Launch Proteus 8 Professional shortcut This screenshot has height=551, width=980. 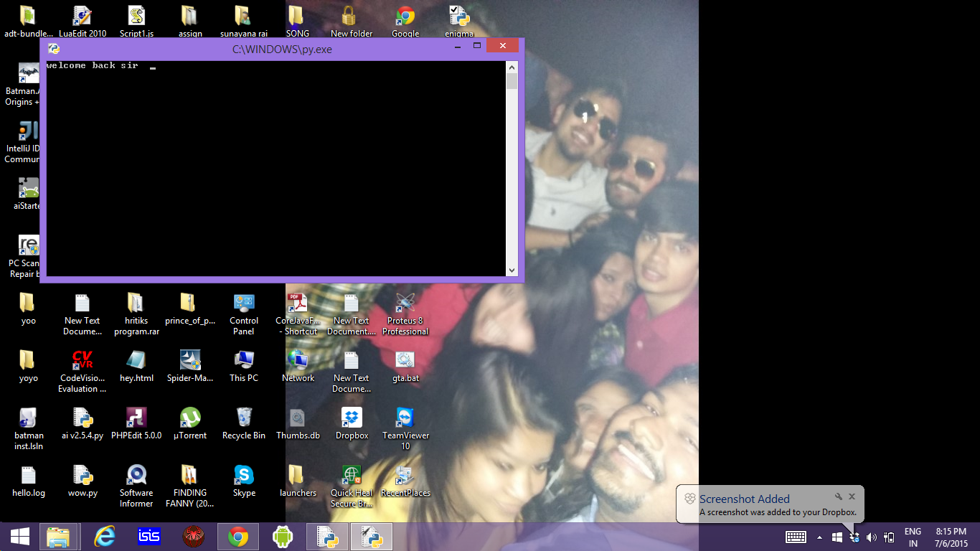coord(405,314)
